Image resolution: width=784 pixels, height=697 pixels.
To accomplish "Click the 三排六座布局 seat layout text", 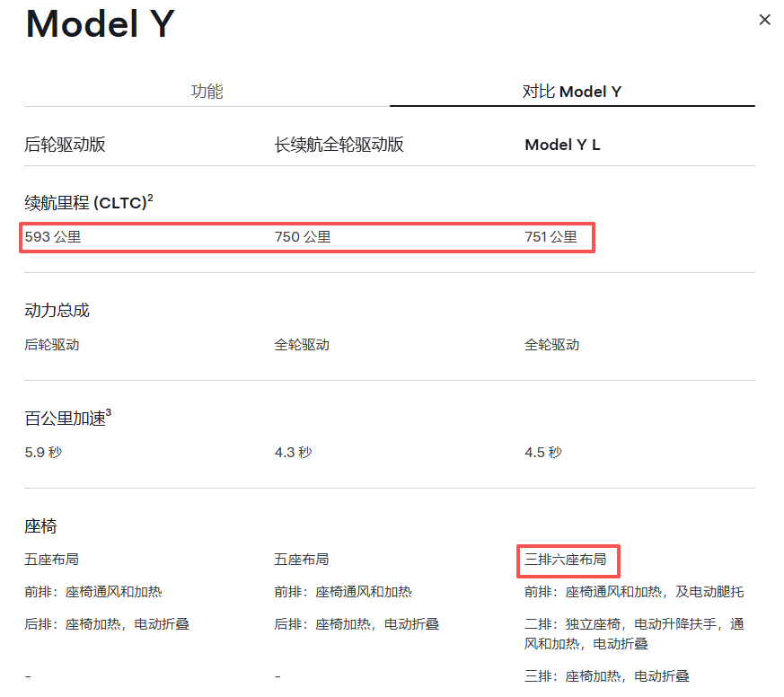I will pos(566,560).
